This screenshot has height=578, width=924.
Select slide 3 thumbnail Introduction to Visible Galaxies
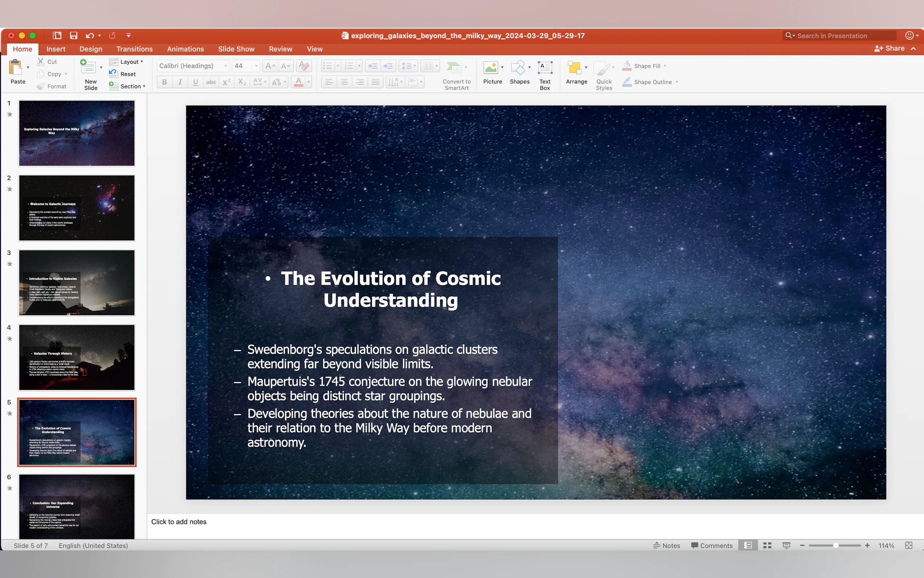pyautogui.click(x=77, y=283)
